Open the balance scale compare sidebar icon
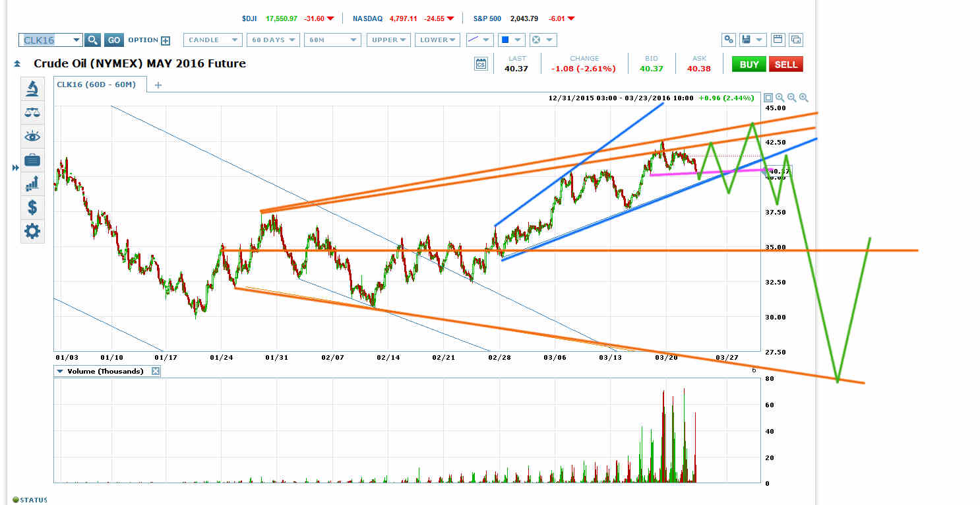 coord(32,112)
